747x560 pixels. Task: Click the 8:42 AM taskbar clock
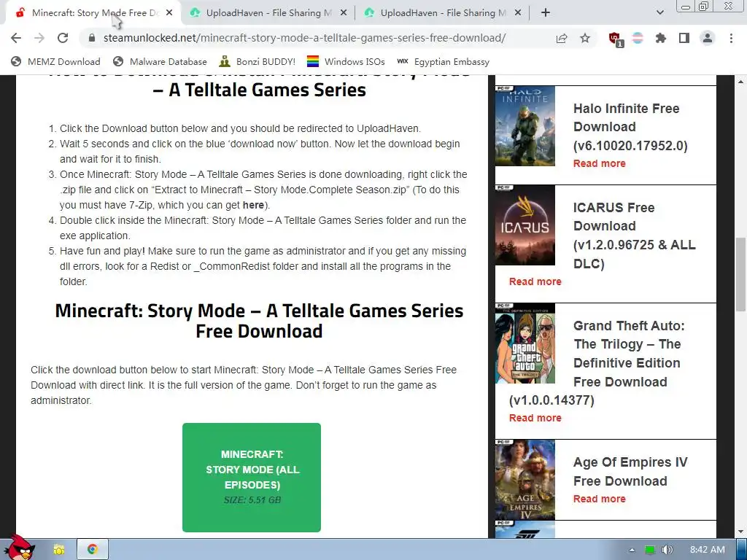point(708,550)
